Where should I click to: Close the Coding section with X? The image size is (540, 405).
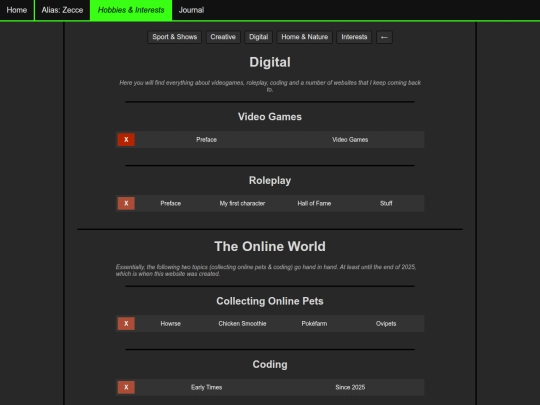126,387
